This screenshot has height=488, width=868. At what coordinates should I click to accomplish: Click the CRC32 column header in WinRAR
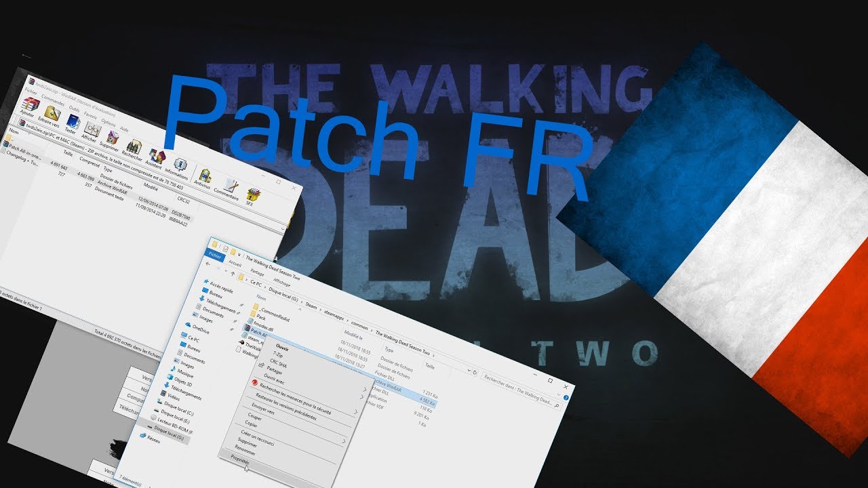point(183,200)
